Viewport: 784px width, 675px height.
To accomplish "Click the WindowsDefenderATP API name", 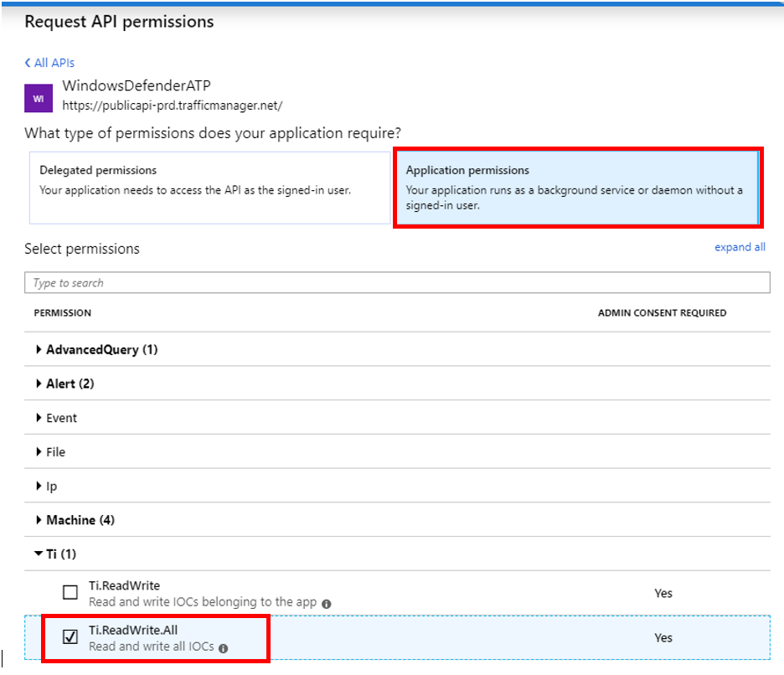I will pos(137,85).
